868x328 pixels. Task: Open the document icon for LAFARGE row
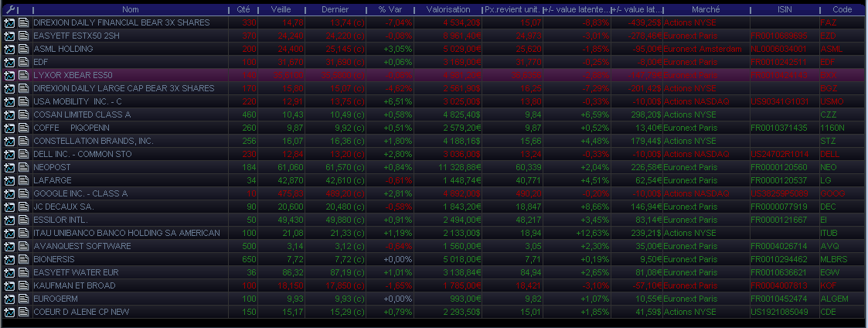(23, 180)
